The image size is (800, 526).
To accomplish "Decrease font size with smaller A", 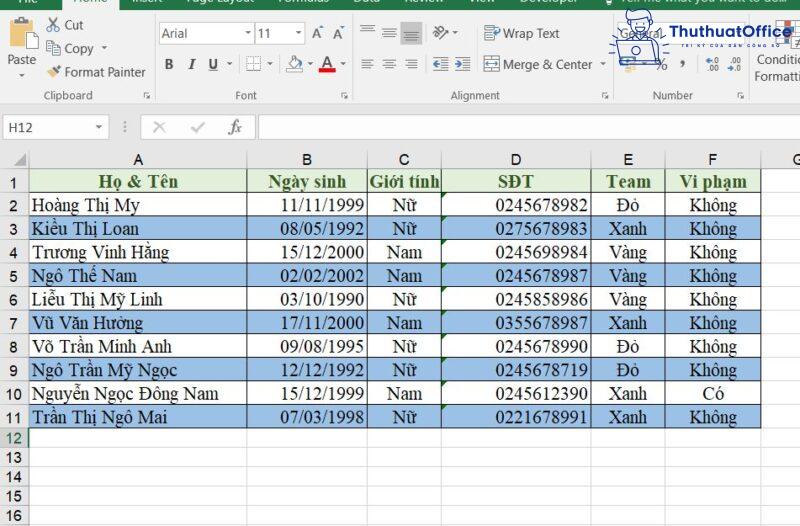I will click(x=338, y=34).
